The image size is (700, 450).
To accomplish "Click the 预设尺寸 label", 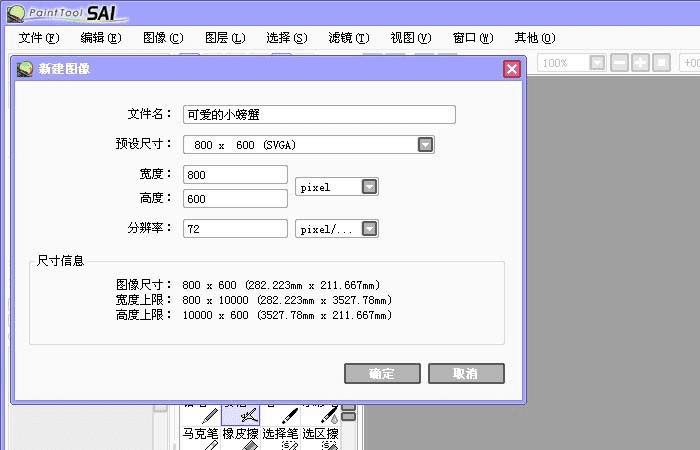I will [144, 144].
